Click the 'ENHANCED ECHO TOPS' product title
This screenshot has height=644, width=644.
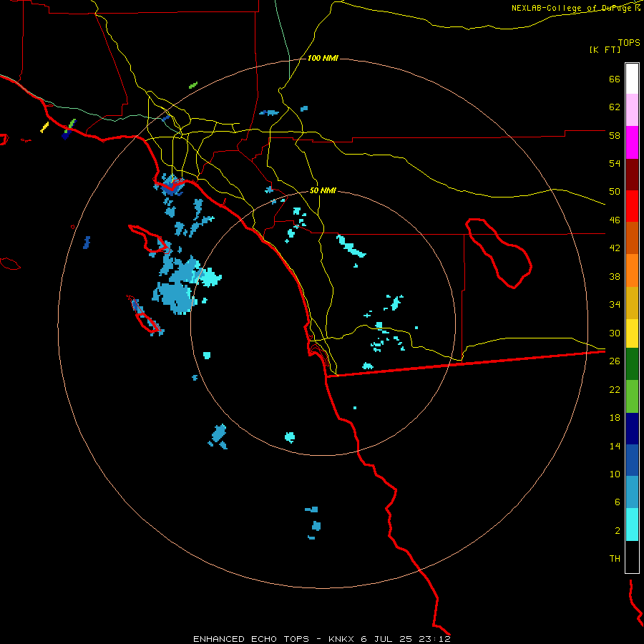coord(251,639)
